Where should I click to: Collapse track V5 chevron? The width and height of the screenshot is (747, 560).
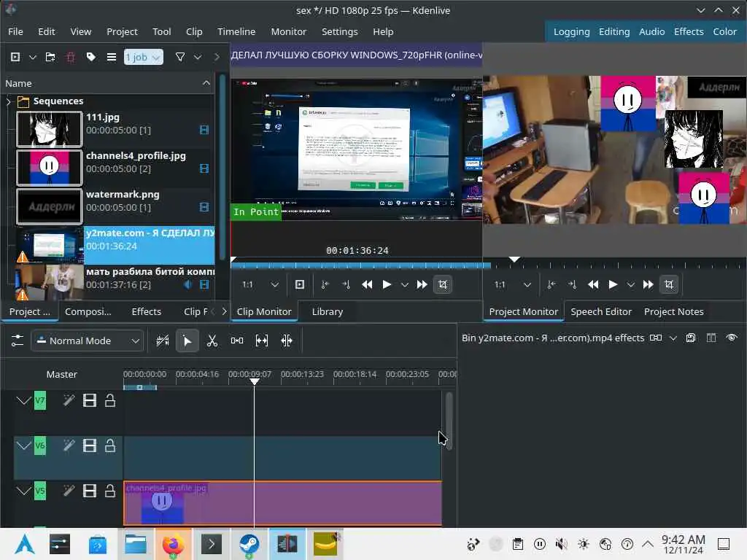tap(23, 491)
